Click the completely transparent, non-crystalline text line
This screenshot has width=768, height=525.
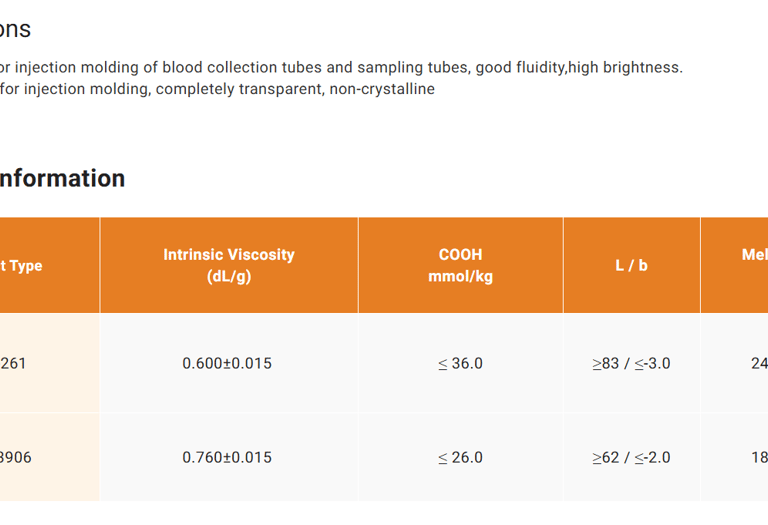pyautogui.click(x=217, y=89)
